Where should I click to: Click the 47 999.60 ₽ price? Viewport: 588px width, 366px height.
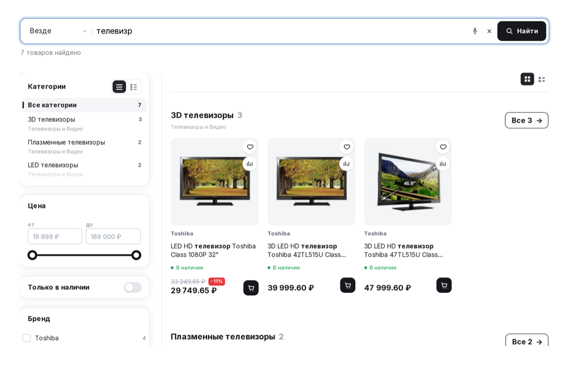tap(387, 288)
